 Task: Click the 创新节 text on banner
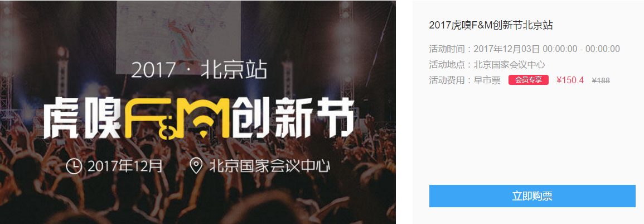coord(293,118)
